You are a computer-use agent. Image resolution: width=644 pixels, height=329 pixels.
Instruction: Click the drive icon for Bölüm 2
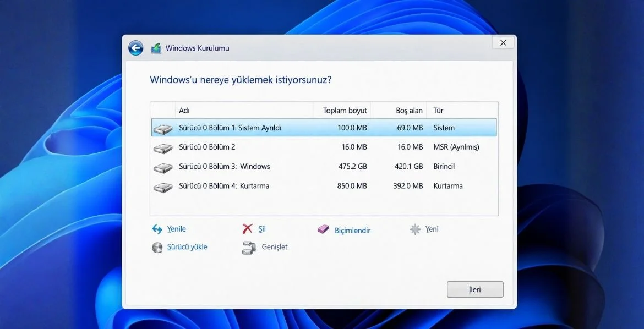tap(162, 148)
